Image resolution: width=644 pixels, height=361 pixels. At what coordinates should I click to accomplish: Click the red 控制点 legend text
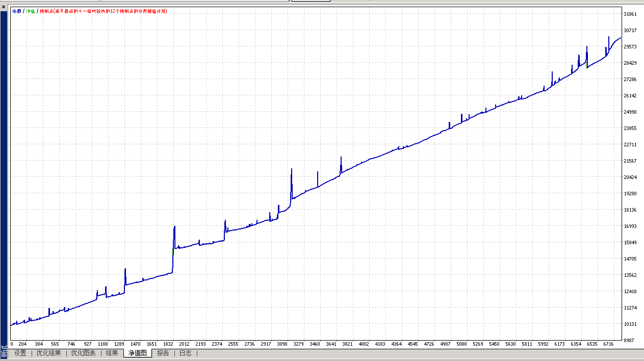tap(104, 11)
